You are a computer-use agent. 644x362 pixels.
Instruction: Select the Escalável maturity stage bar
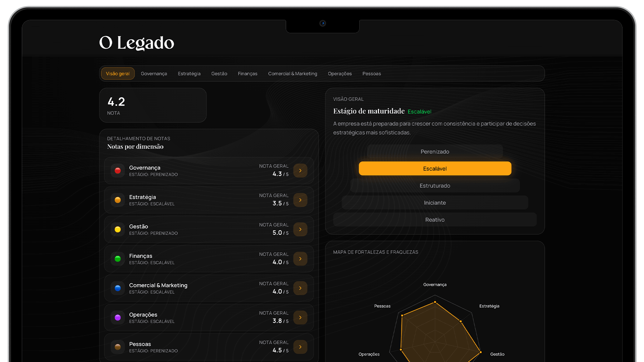[x=435, y=169]
